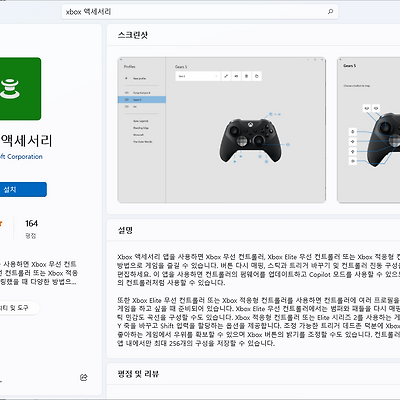Click the green Xbox Accessories app icon
The image size is (400, 400).
[20, 89]
